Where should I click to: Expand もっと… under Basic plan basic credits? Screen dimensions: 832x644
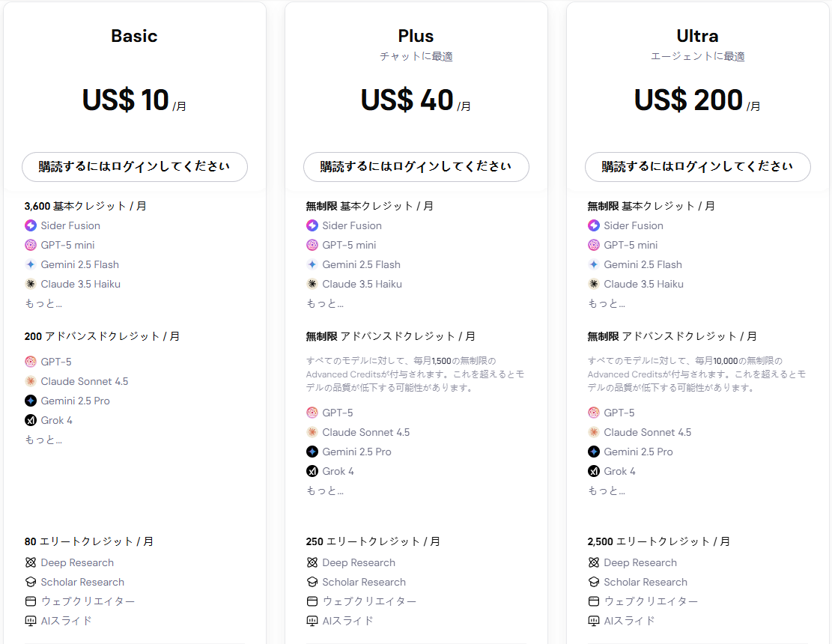[x=43, y=303]
